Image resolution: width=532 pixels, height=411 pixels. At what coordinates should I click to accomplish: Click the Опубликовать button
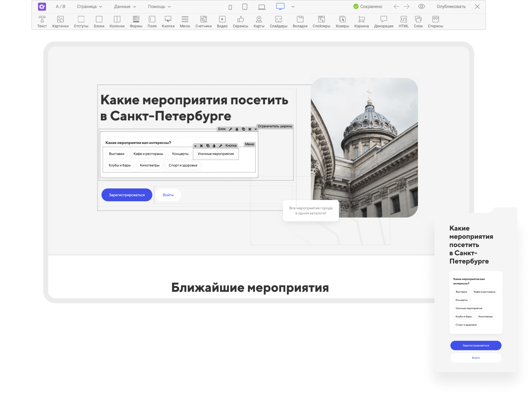(x=451, y=7)
